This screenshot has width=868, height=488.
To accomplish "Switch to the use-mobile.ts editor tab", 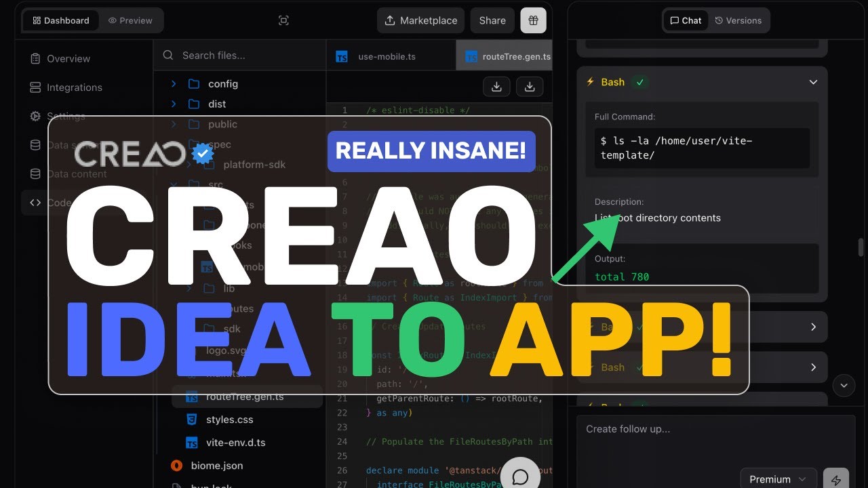I will 391,56.
